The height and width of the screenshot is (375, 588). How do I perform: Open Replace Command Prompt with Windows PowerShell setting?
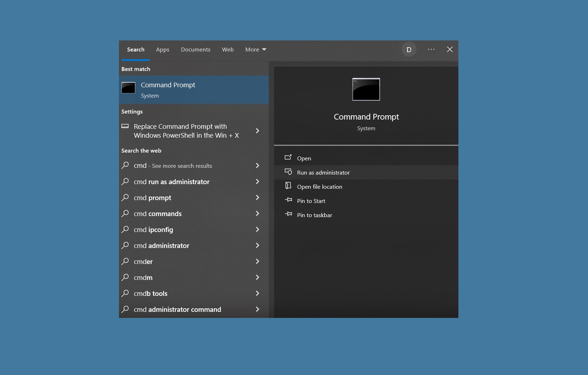click(194, 131)
